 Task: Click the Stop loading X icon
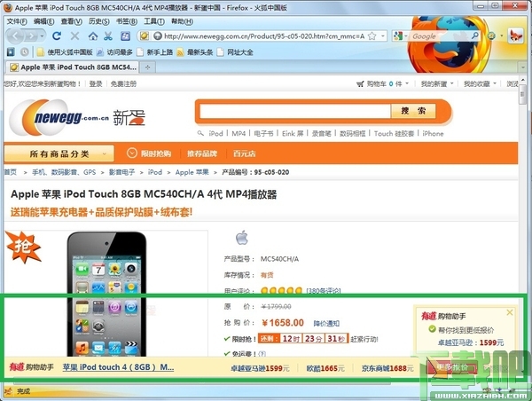pyautogui.click(x=75, y=35)
